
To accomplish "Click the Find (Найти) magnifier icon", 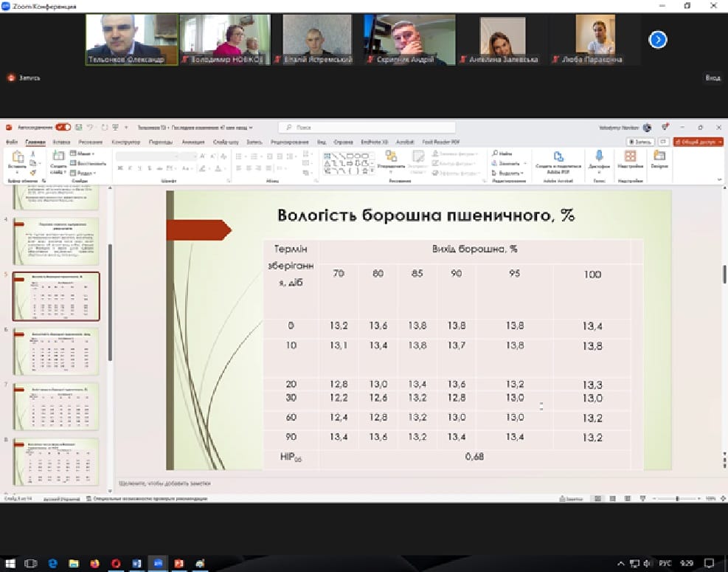I will 496,154.
